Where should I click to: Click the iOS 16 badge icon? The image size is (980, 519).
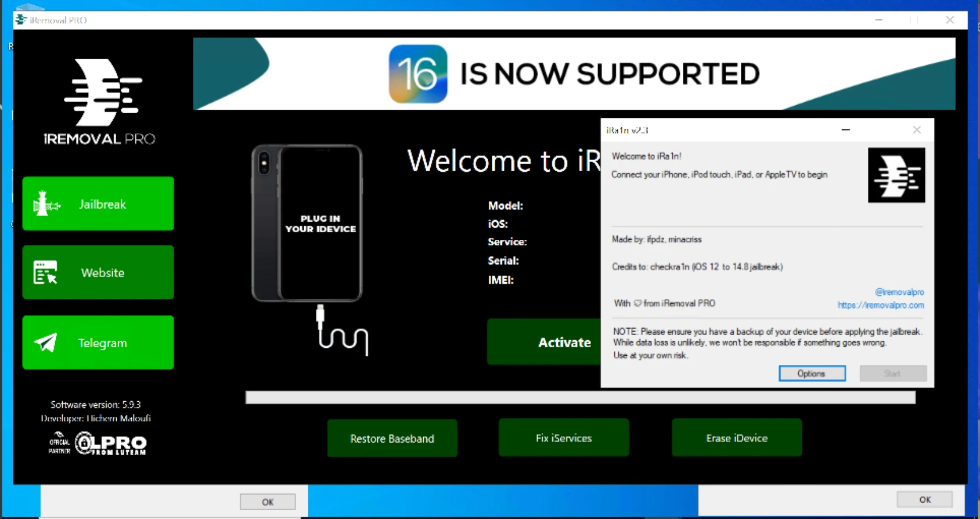coord(418,74)
